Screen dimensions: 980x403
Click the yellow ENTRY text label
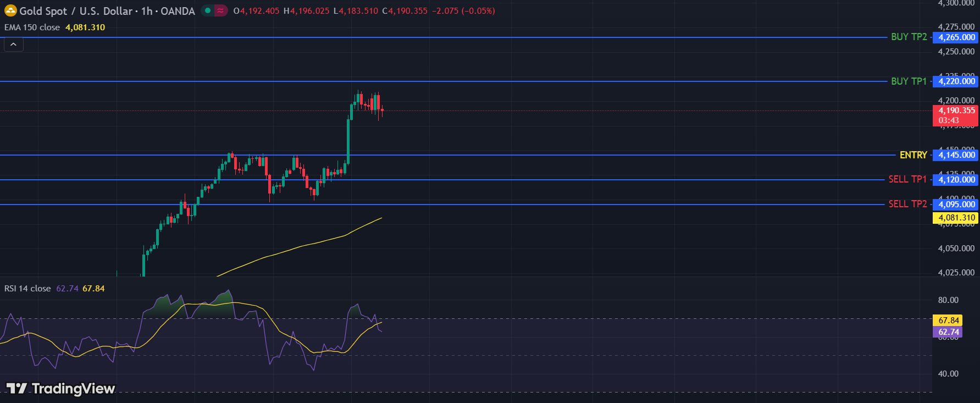[913, 155]
